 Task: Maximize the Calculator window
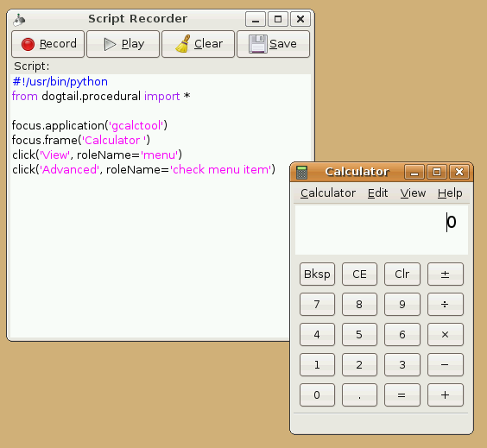[437, 172]
